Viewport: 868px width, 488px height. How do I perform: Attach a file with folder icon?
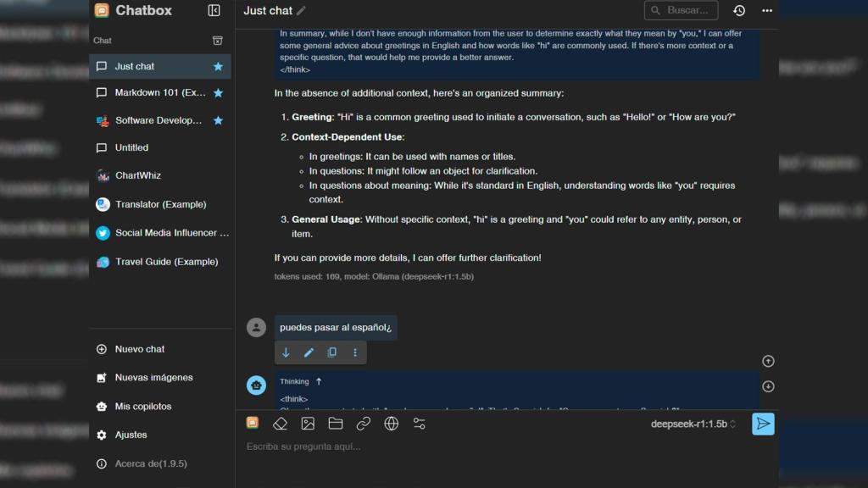click(336, 424)
